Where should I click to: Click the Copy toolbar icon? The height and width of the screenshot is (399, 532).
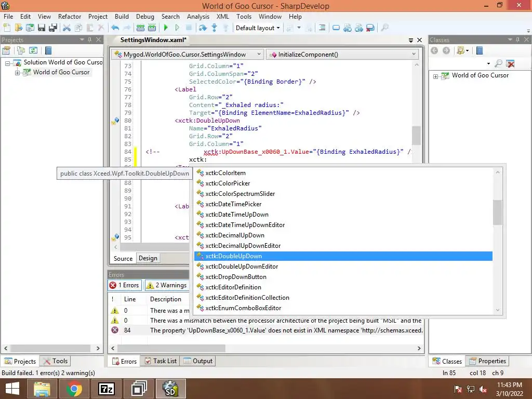tap(78, 28)
